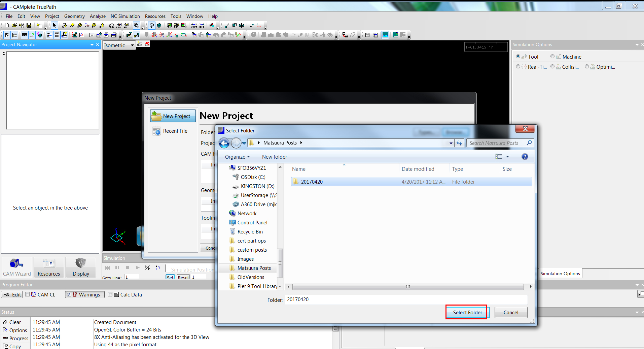Open Project Navigator panel dropdown arrow

(92, 45)
